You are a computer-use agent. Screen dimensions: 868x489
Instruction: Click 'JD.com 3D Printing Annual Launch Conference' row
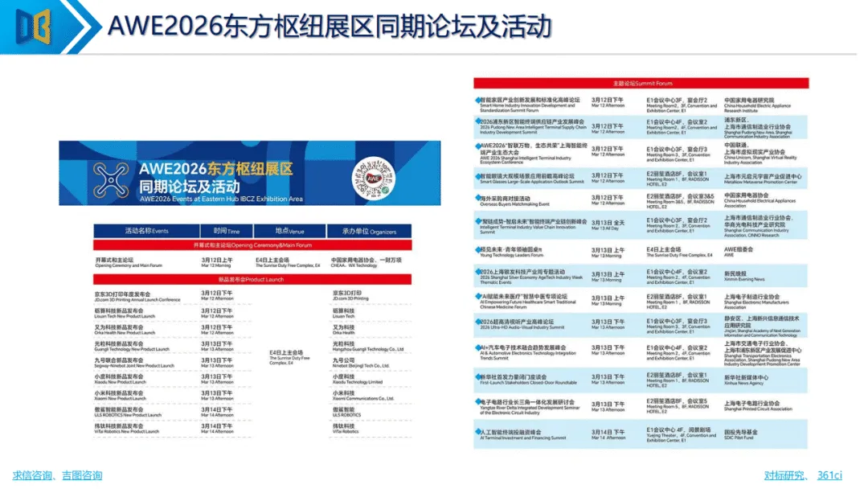(x=252, y=296)
